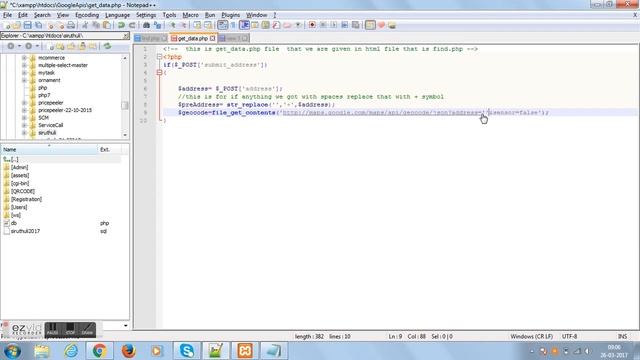Open the File menu
The height and width of the screenshot is (360, 640).
pyautogui.click(x=7, y=15)
